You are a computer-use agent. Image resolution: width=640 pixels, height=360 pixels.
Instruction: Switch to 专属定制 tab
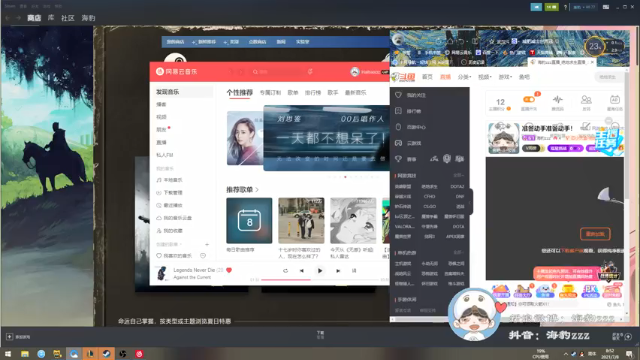[x=270, y=93]
